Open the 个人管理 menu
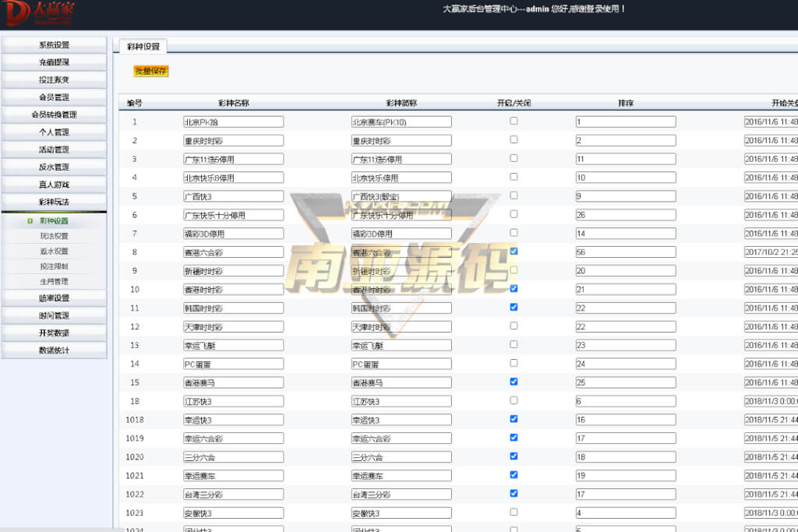 coord(54,132)
